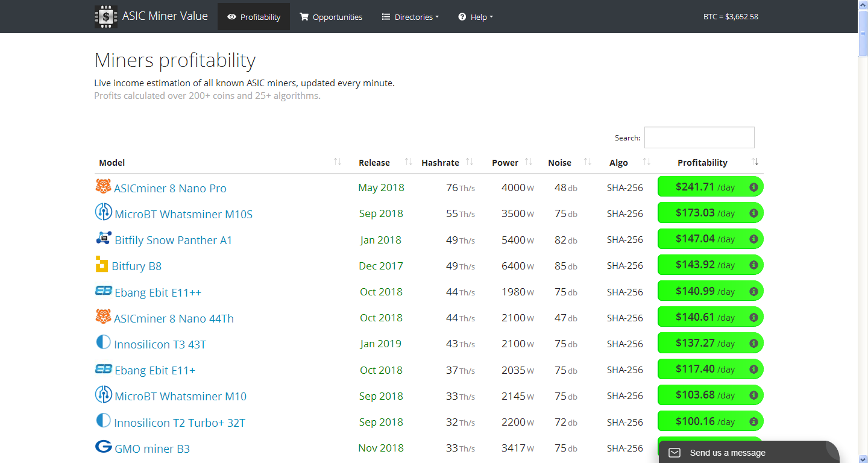The width and height of the screenshot is (868, 463).
Task: Open Ebang Ebit E11++ model link
Action: pos(158,292)
